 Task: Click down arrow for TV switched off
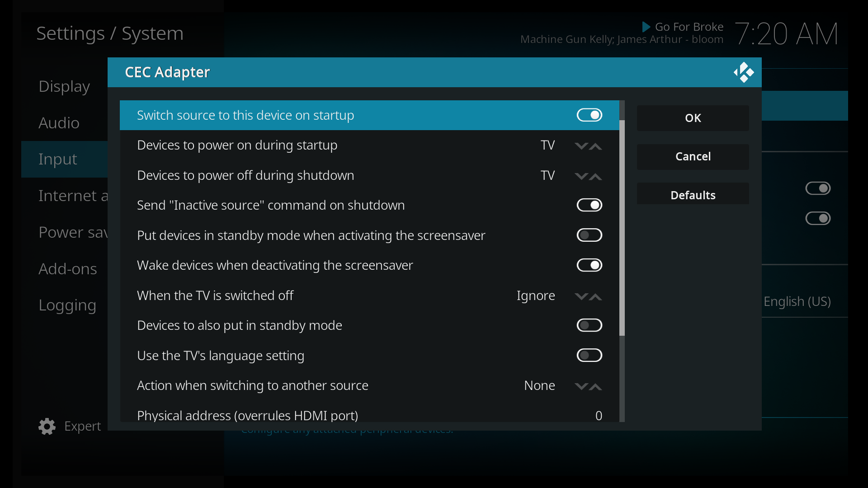[x=581, y=296]
